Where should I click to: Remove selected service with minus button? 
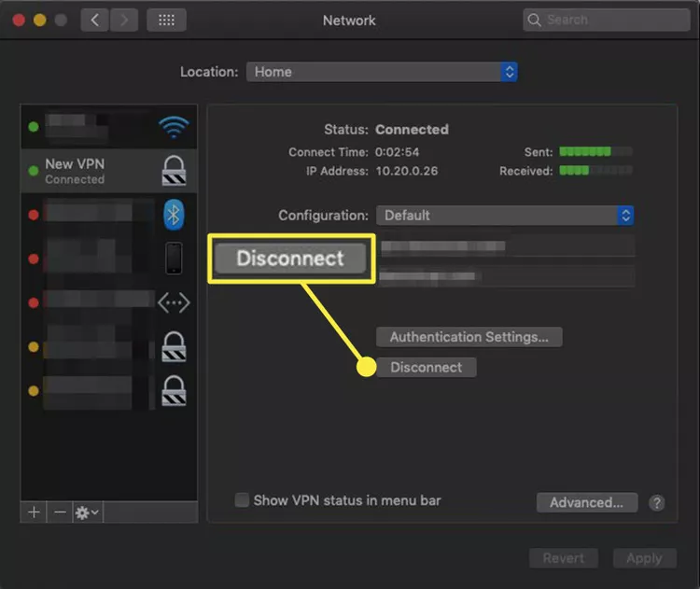point(60,512)
